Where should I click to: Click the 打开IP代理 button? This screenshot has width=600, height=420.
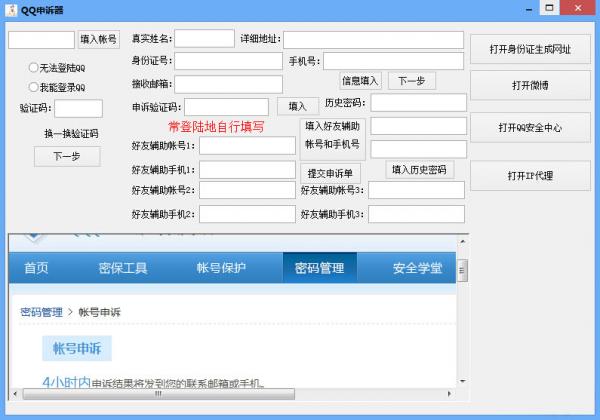point(530,176)
